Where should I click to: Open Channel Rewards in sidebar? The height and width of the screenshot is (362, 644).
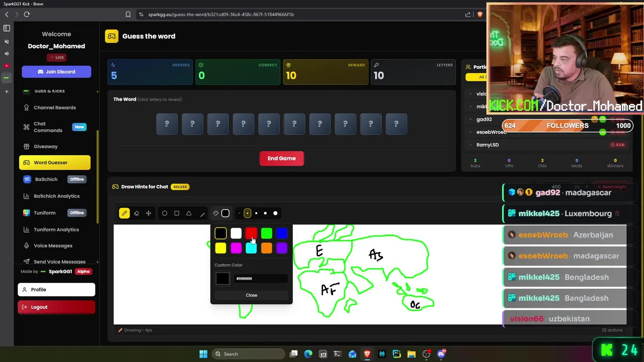55,108
